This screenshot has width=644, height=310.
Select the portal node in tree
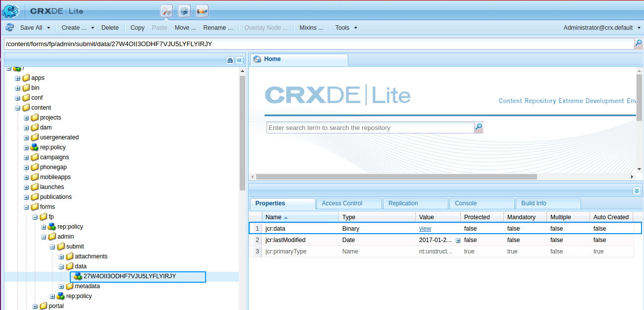56,306
